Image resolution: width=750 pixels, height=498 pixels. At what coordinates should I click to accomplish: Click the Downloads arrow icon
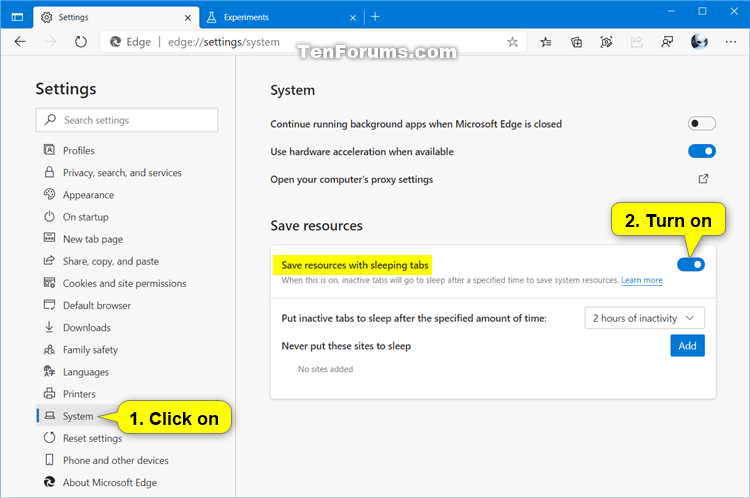coord(49,327)
